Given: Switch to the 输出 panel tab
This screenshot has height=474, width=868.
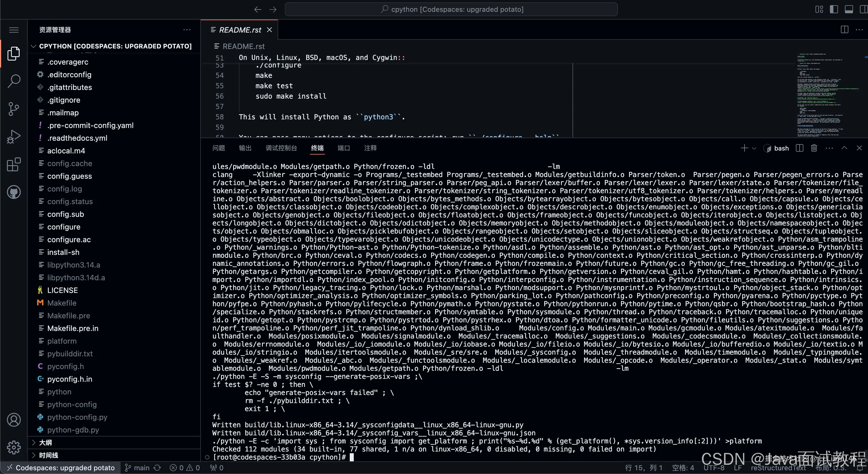Looking at the screenshot, I should [245, 148].
